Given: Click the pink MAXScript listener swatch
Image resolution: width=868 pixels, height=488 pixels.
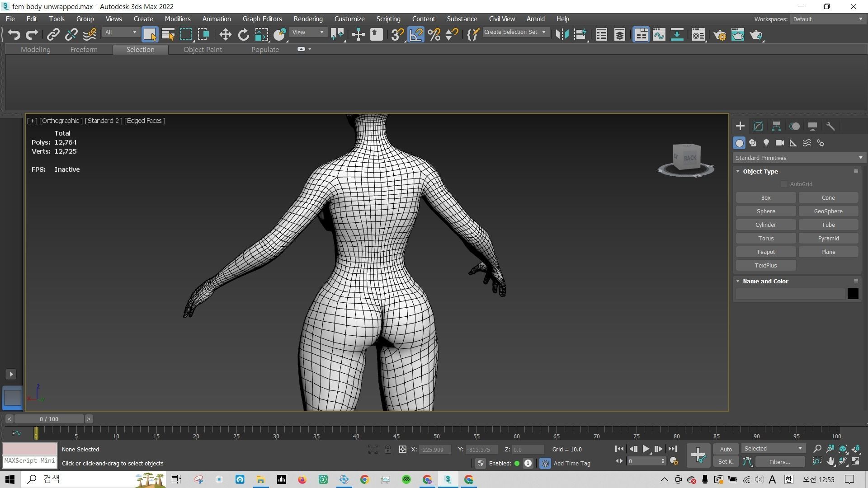Looking at the screenshot, I should tap(30, 449).
